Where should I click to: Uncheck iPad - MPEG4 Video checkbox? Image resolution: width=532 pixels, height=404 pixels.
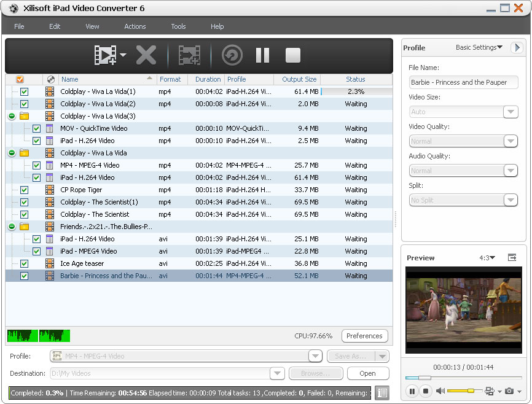[x=36, y=251]
